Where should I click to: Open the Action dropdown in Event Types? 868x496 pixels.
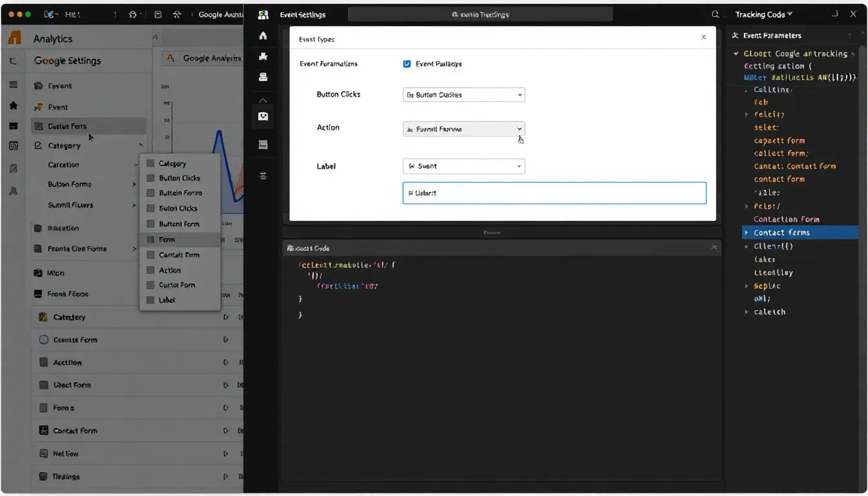point(463,128)
